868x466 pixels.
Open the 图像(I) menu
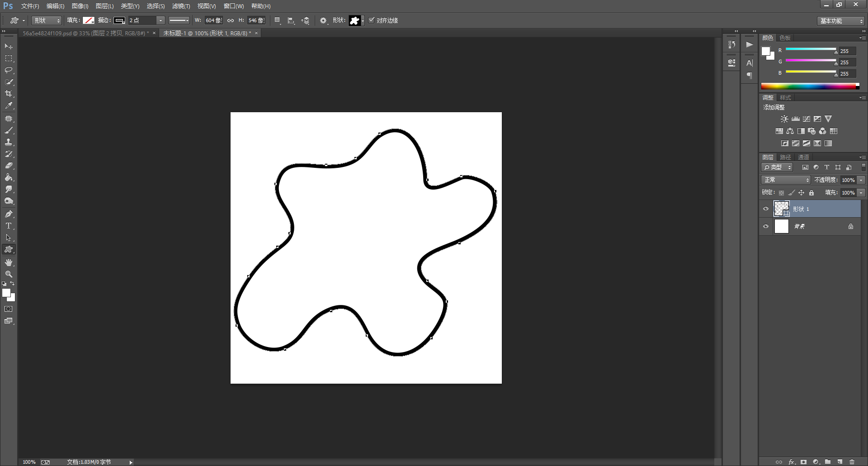80,6
